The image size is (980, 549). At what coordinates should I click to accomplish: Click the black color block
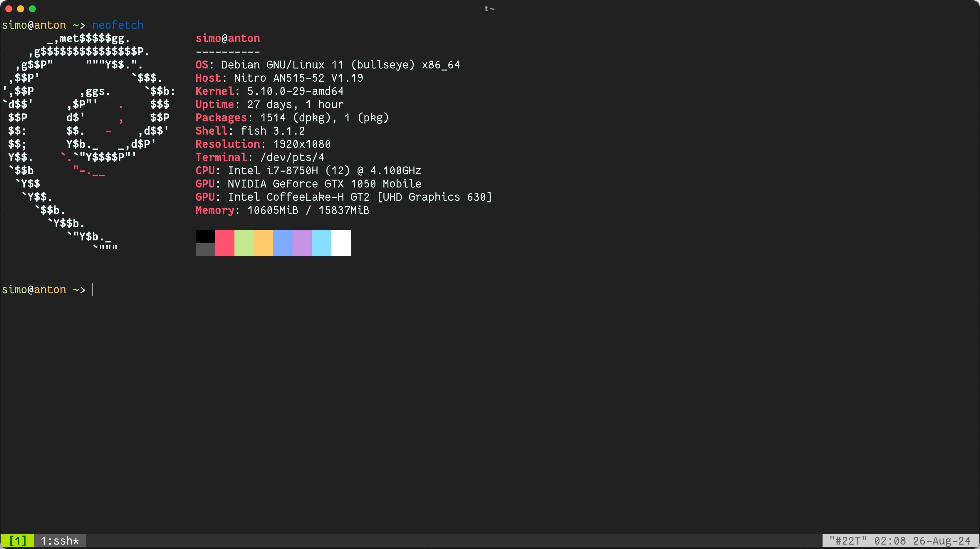[x=205, y=236]
